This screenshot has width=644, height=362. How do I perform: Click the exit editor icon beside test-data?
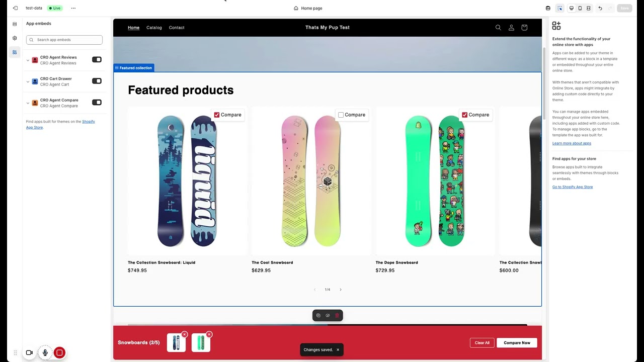pos(15,8)
